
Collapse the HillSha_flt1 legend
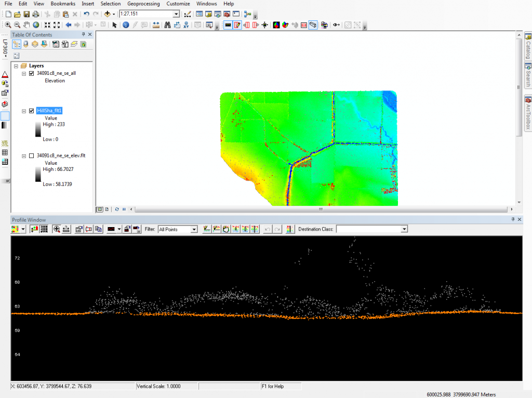[x=23, y=110]
